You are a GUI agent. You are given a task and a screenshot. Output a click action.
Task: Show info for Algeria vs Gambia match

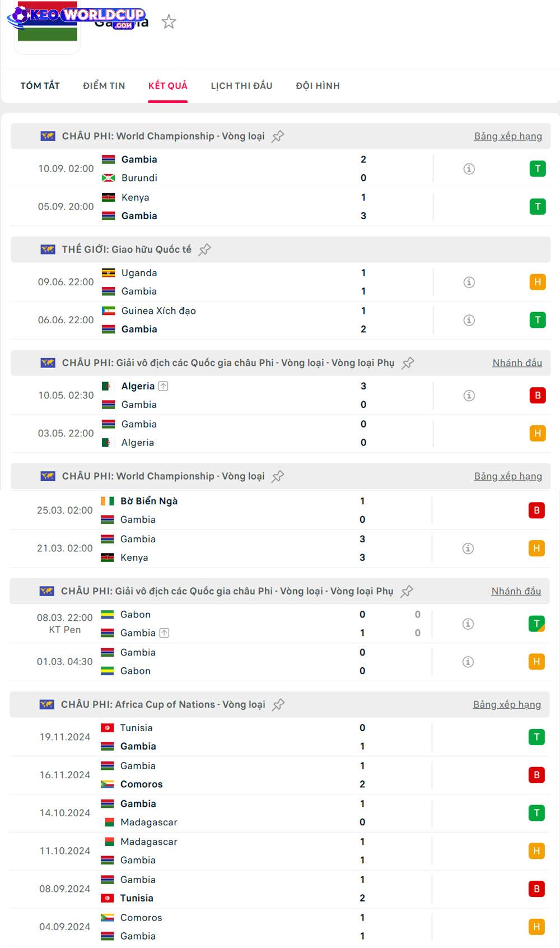click(469, 396)
